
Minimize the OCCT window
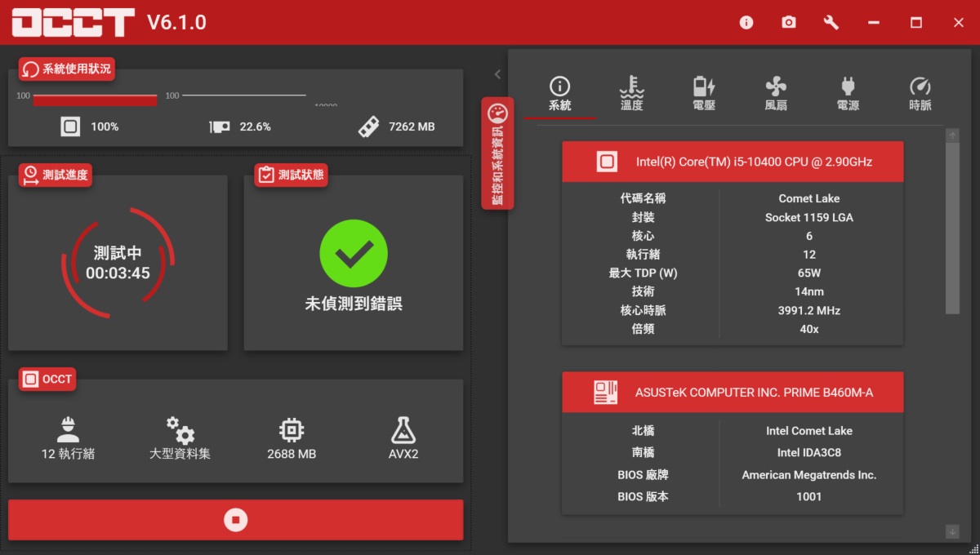(x=874, y=23)
